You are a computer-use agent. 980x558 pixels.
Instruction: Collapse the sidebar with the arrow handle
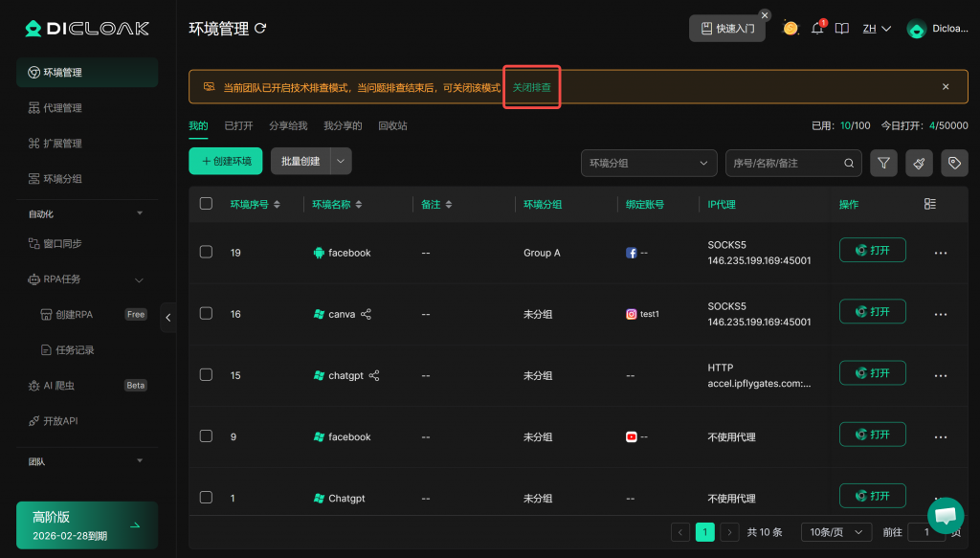point(168,317)
